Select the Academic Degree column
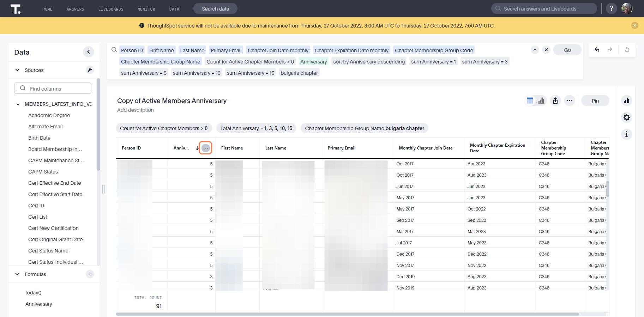The height and width of the screenshot is (317, 644). pyautogui.click(x=49, y=115)
